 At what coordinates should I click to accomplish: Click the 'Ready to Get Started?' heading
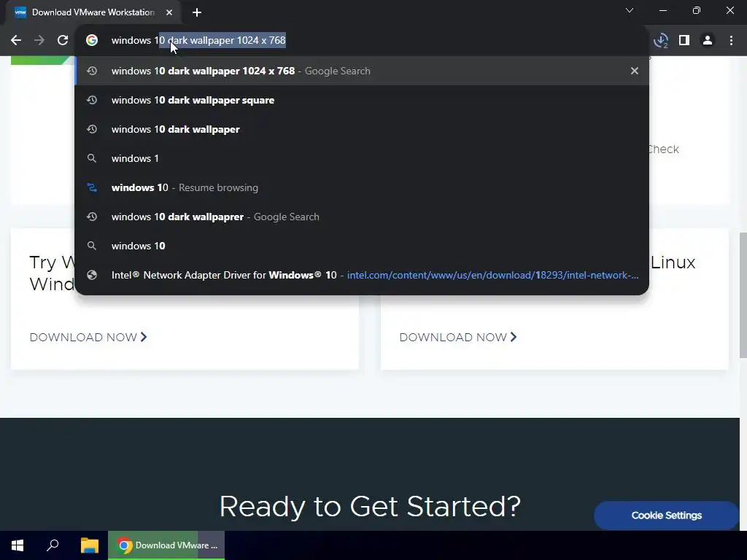pyautogui.click(x=370, y=506)
